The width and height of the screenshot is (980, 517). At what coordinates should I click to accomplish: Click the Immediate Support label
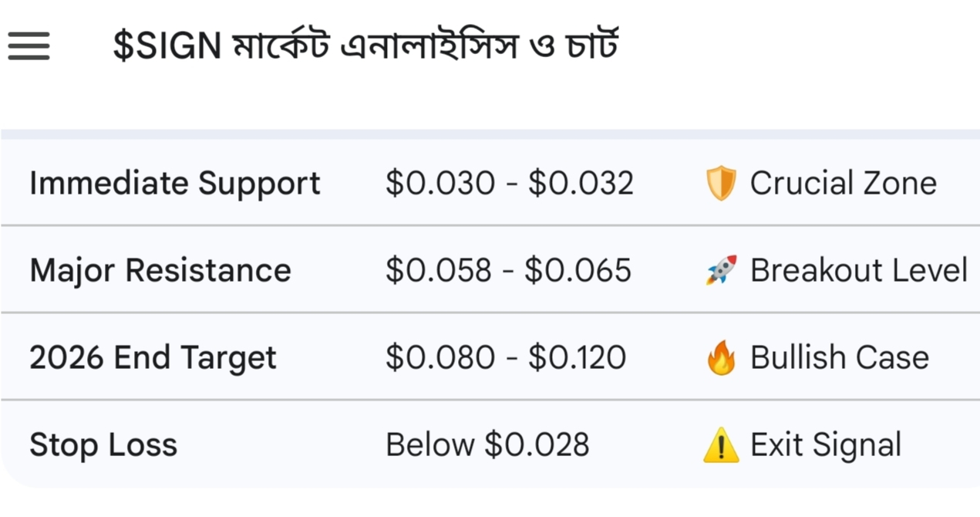pyautogui.click(x=174, y=184)
